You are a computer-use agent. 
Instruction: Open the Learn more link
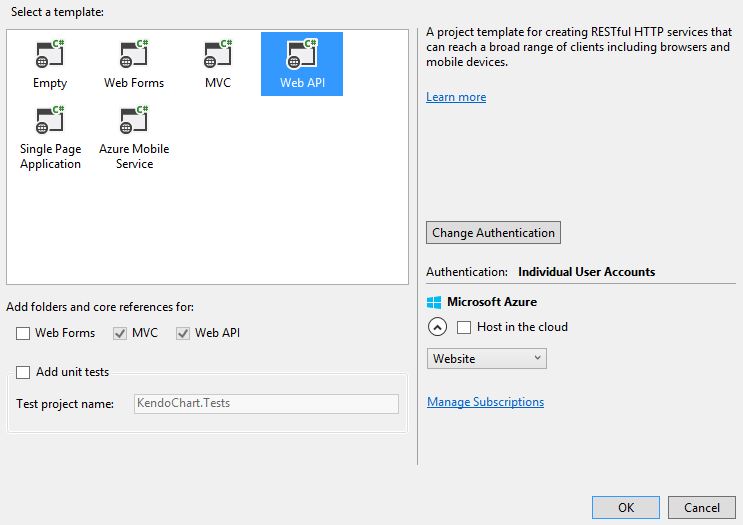[456, 97]
